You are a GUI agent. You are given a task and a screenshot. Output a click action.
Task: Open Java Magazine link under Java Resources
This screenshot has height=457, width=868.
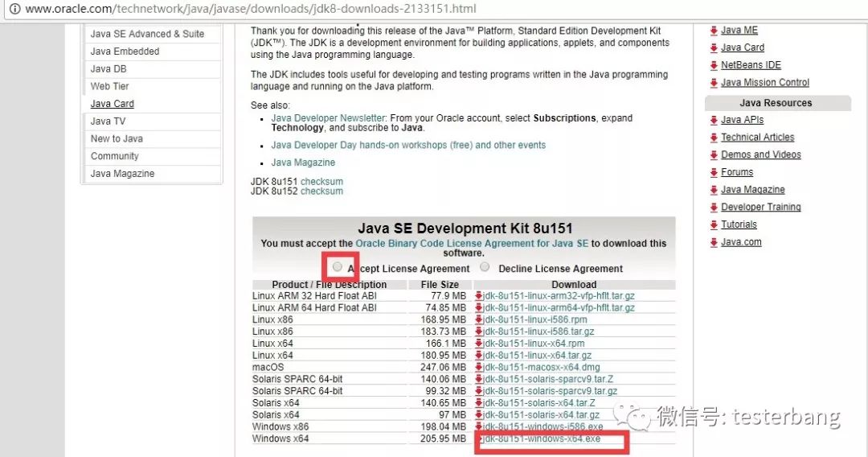(x=753, y=189)
